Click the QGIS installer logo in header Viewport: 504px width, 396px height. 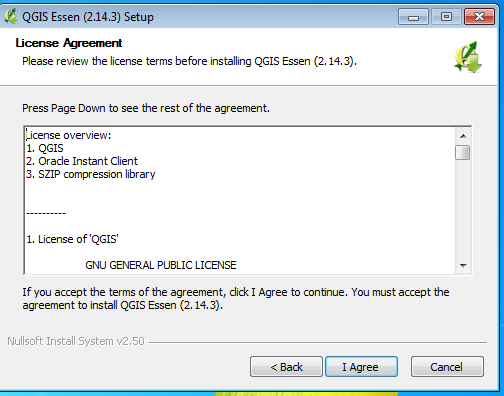468,57
